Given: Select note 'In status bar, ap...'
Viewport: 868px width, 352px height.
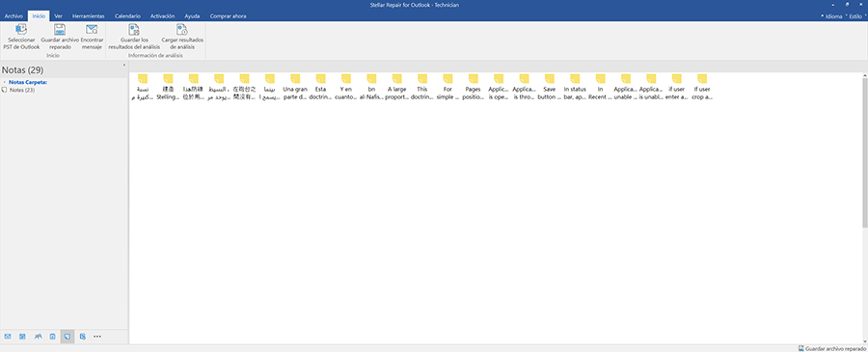Looking at the screenshot, I should pos(575,87).
